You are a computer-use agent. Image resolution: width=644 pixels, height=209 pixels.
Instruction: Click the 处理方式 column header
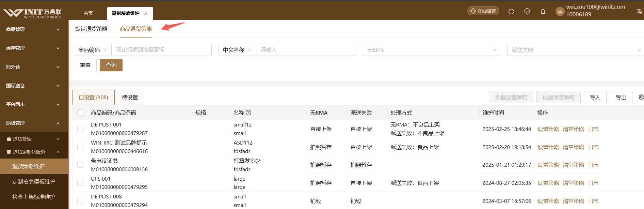coord(401,113)
